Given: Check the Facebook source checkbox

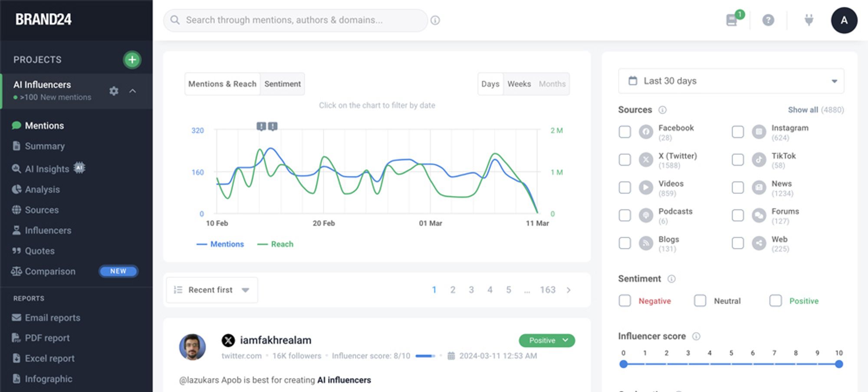Looking at the screenshot, I should click(625, 132).
